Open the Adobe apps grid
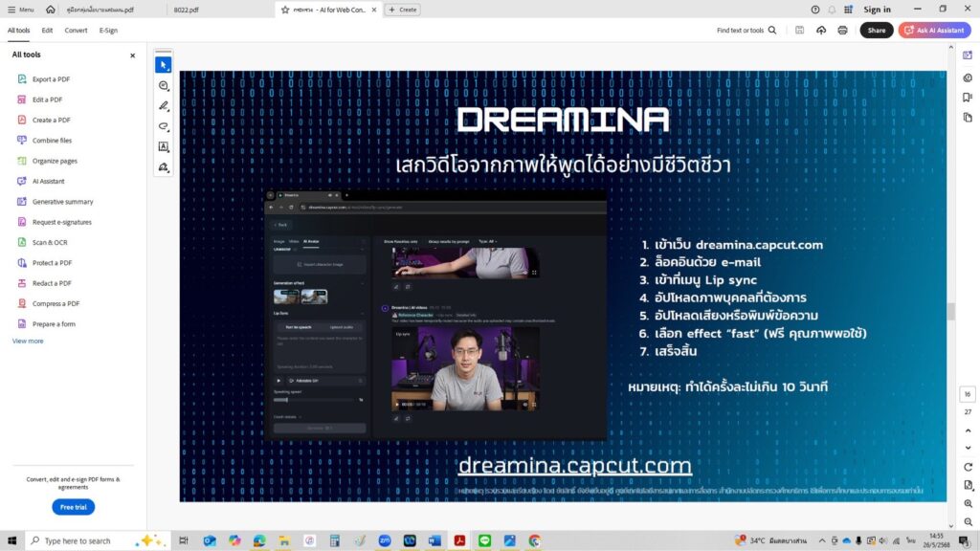980x551 pixels. pos(848,10)
